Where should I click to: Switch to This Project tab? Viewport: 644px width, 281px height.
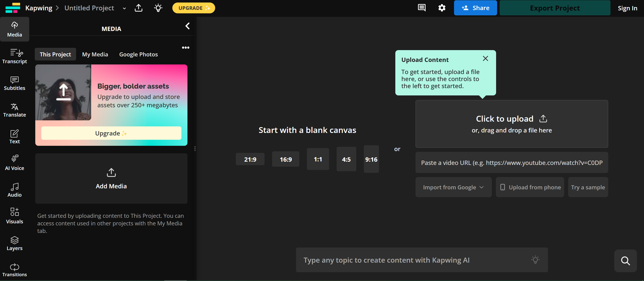pos(55,54)
